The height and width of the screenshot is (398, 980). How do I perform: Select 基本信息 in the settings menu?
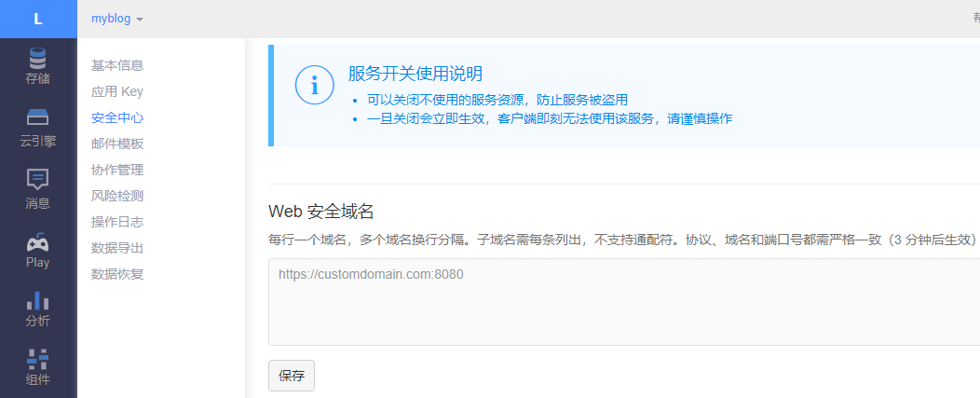click(117, 65)
